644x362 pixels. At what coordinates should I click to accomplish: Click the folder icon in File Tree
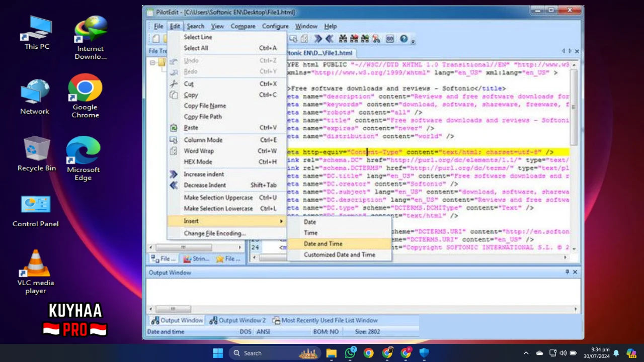click(x=162, y=62)
